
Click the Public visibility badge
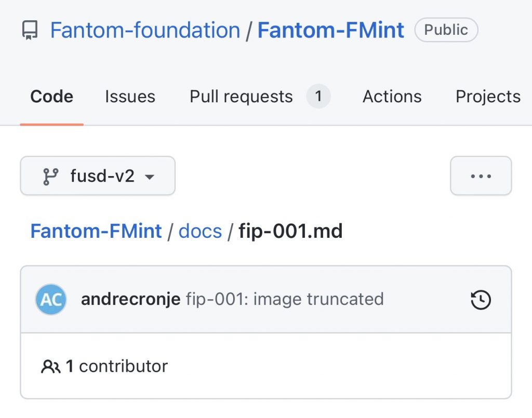[446, 30]
